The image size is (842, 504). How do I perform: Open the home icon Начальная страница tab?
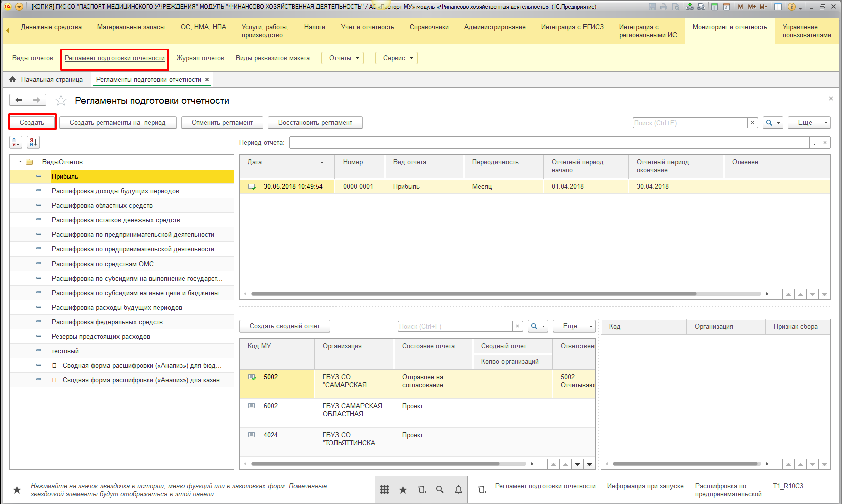pyautogui.click(x=47, y=80)
